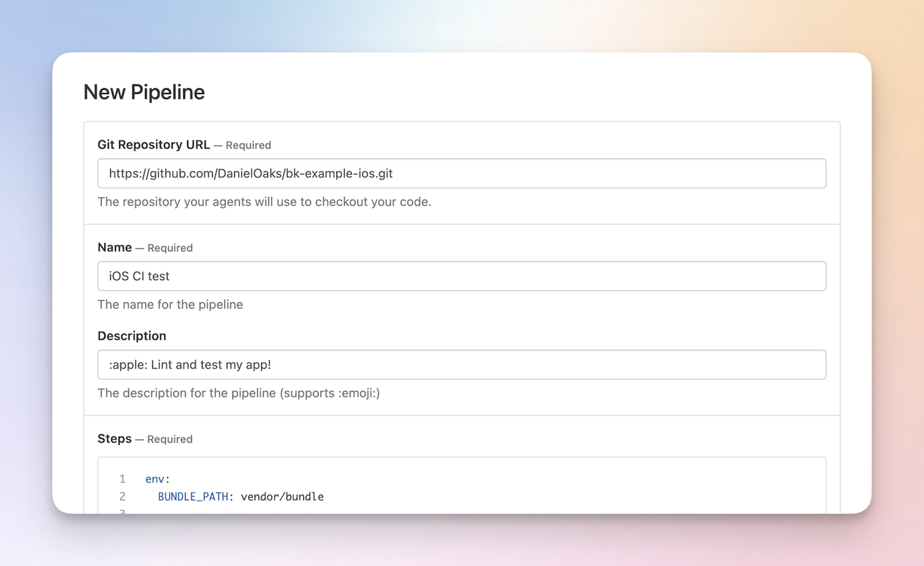Click the repository checkout helper text
924x566 pixels.
(x=265, y=202)
